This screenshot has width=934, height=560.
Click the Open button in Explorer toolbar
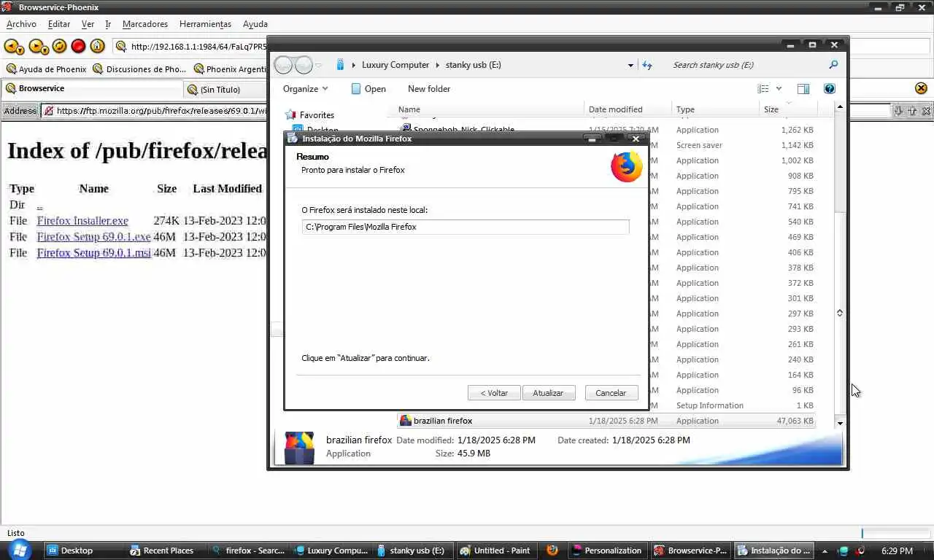368,89
